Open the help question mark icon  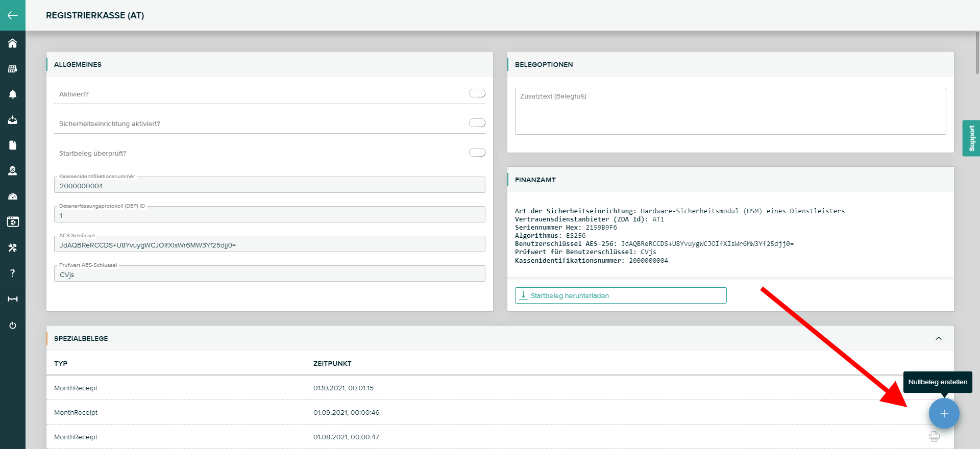point(13,273)
